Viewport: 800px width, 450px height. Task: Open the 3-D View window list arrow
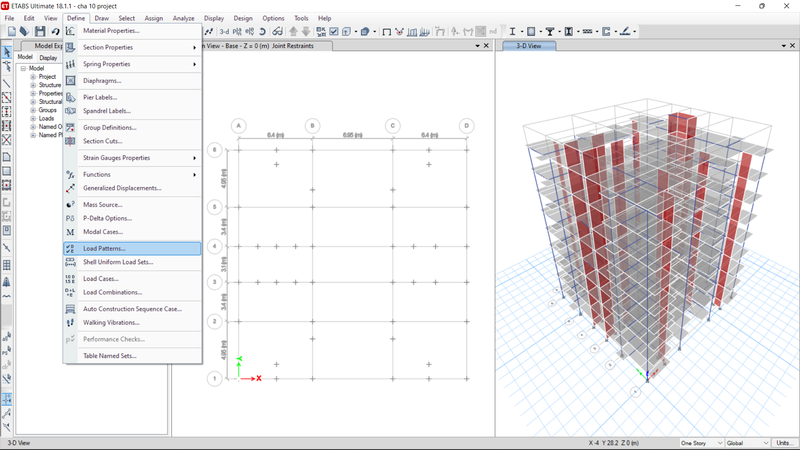[x=784, y=46]
